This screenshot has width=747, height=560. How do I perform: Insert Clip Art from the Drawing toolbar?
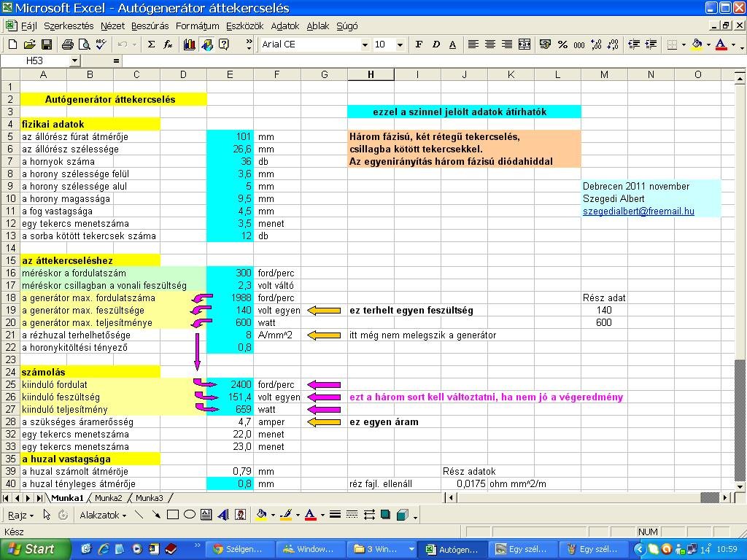241,515
